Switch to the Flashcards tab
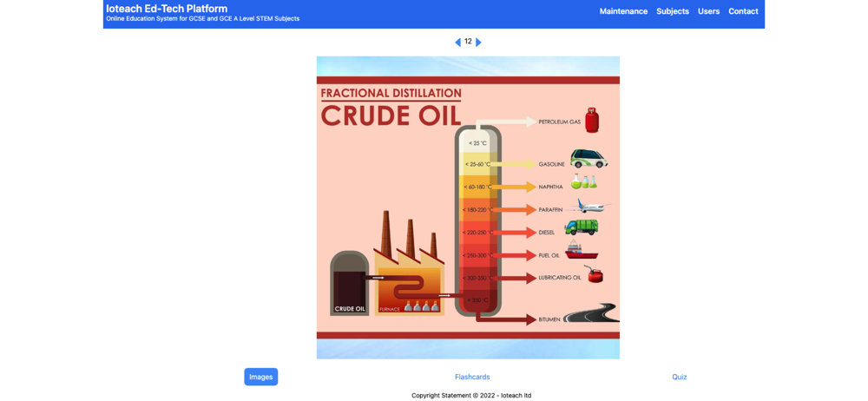The height and width of the screenshot is (401, 868). pyautogui.click(x=472, y=377)
